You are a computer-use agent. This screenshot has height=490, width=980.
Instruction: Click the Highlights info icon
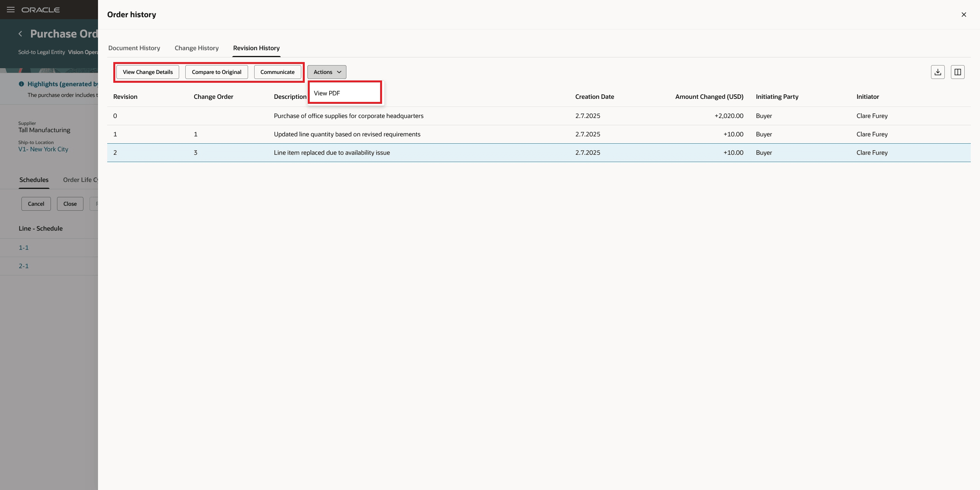click(21, 84)
